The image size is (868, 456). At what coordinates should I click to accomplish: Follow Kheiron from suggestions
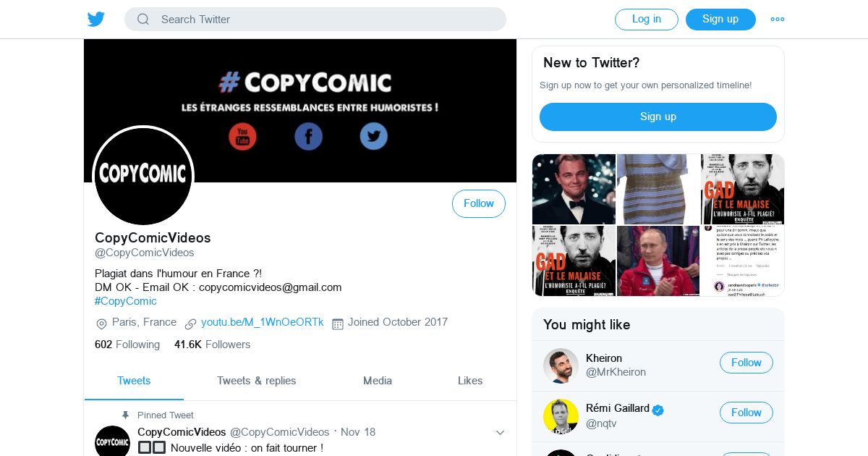pyautogui.click(x=746, y=363)
